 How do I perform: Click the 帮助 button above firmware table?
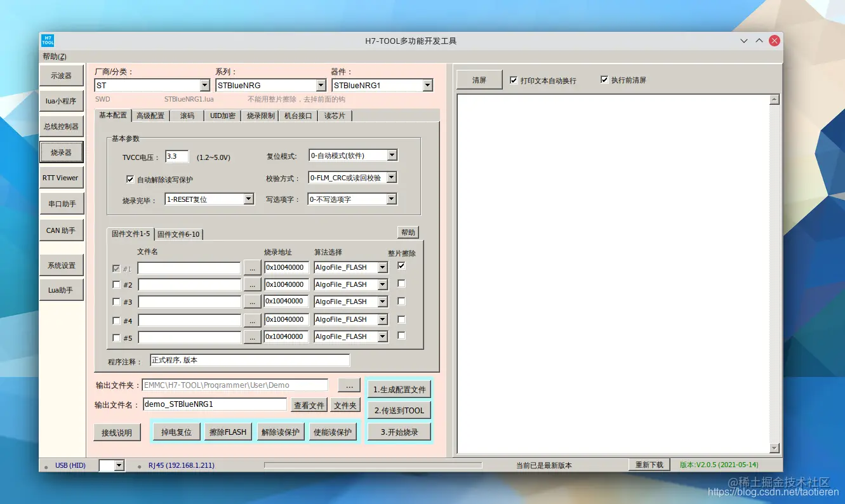click(408, 232)
